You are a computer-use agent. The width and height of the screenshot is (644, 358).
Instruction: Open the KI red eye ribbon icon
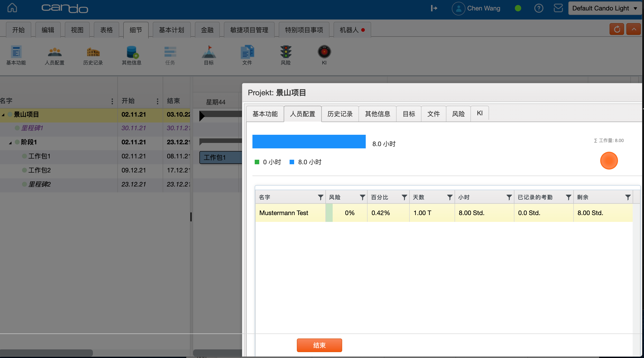tap(324, 55)
